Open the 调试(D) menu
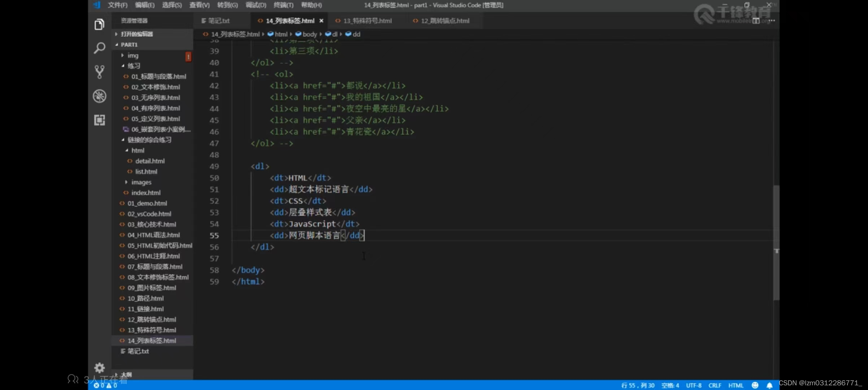868x390 pixels. 256,5
